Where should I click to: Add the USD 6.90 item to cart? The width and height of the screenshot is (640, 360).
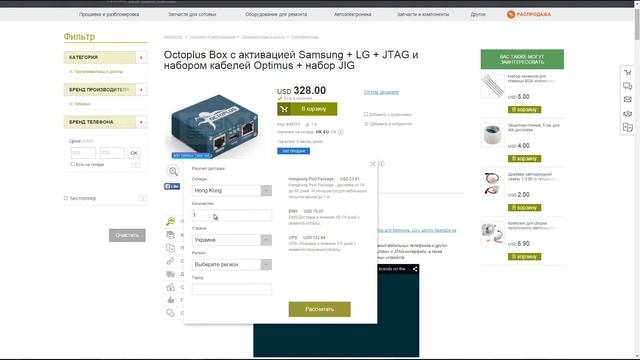click(524, 257)
